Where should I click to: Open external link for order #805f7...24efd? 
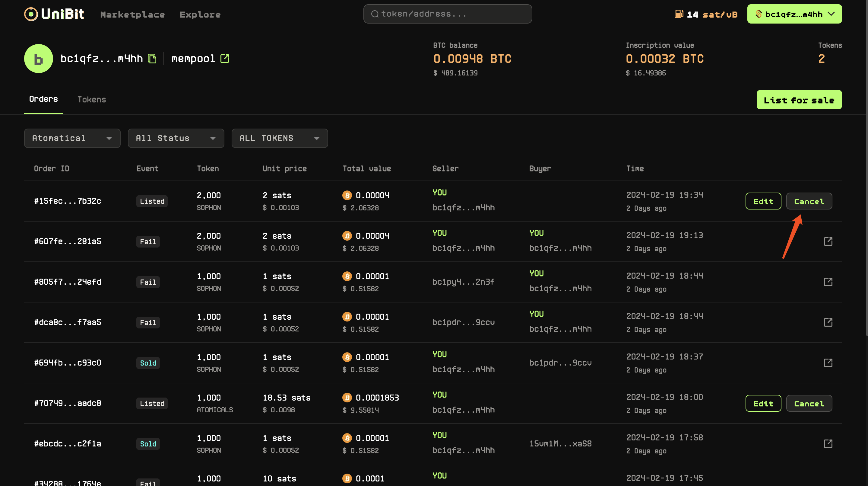point(828,282)
